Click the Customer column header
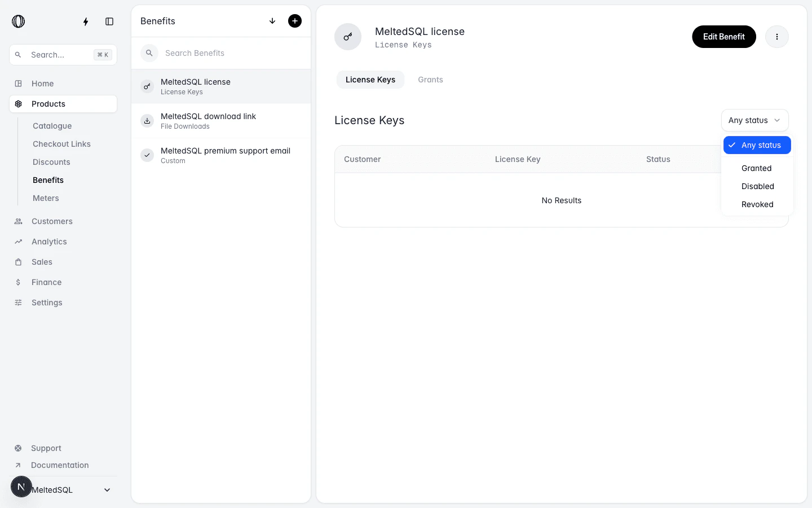 [362, 159]
